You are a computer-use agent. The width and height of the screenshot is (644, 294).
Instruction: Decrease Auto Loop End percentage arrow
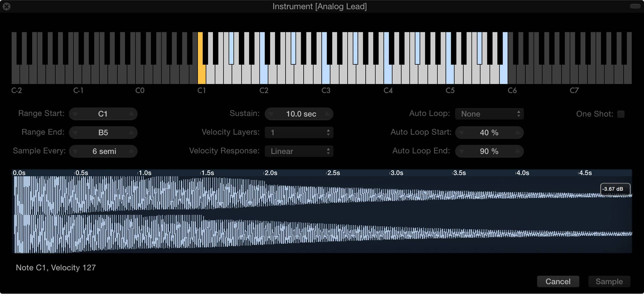462,151
